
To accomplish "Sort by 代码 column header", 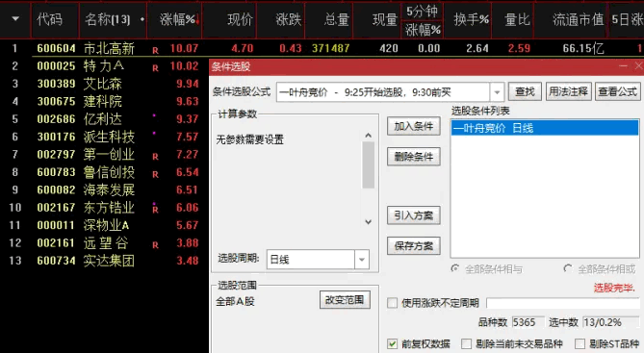I will click(49, 19).
